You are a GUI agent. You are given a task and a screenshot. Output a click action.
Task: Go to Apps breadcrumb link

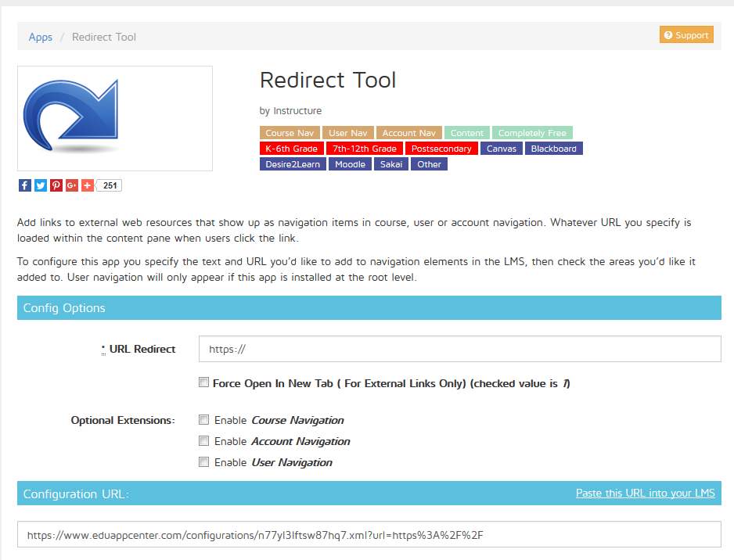click(40, 37)
